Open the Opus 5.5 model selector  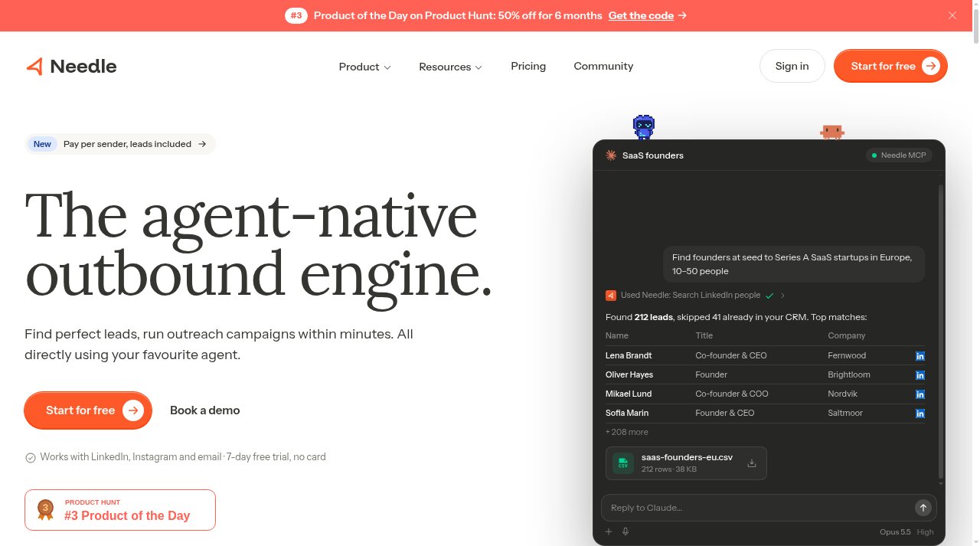(895, 532)
